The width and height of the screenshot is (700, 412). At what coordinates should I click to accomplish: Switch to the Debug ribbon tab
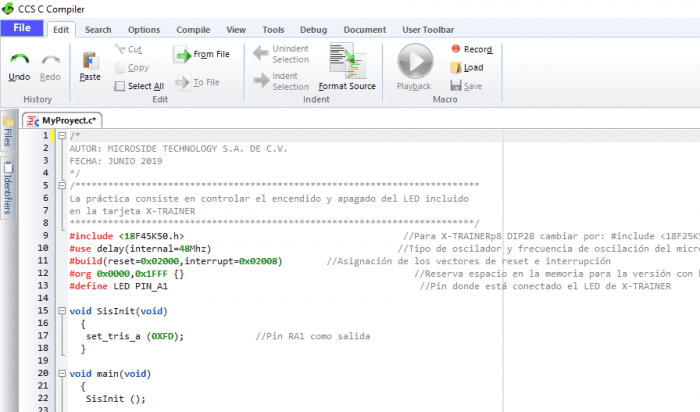(313, 30)
